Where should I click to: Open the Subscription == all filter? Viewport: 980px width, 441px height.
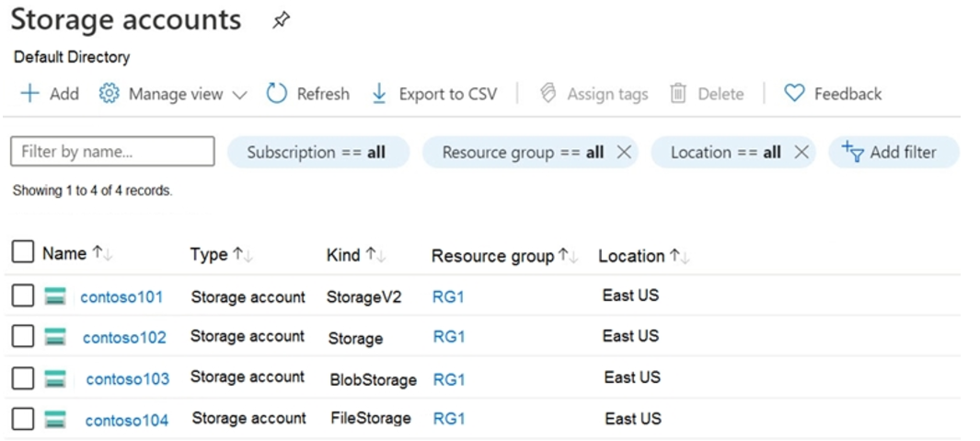click(x=317, y=153)
